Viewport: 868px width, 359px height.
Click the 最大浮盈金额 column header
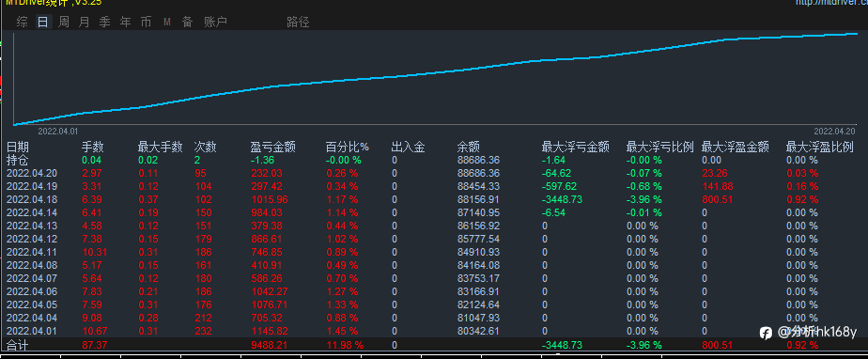[x=736, y=147]
